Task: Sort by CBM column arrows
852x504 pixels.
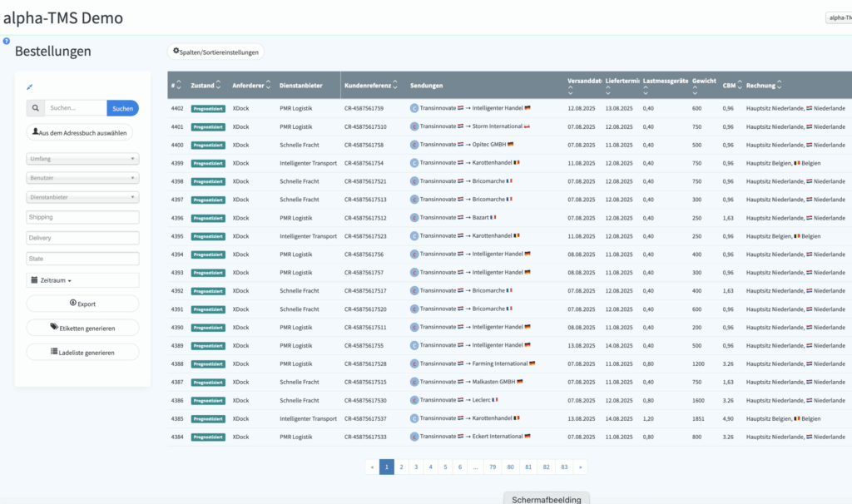Action: click(740, 86)
